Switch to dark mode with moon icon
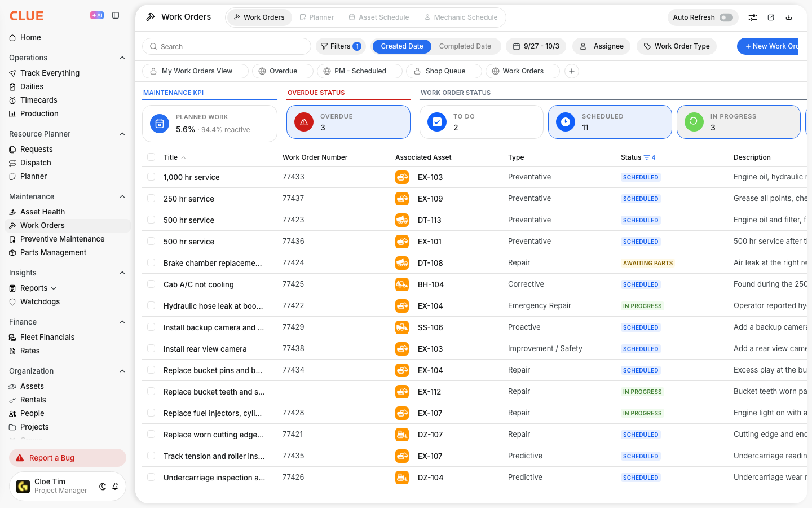This screenshot has width=812, height=508. [x=103, y=487]
